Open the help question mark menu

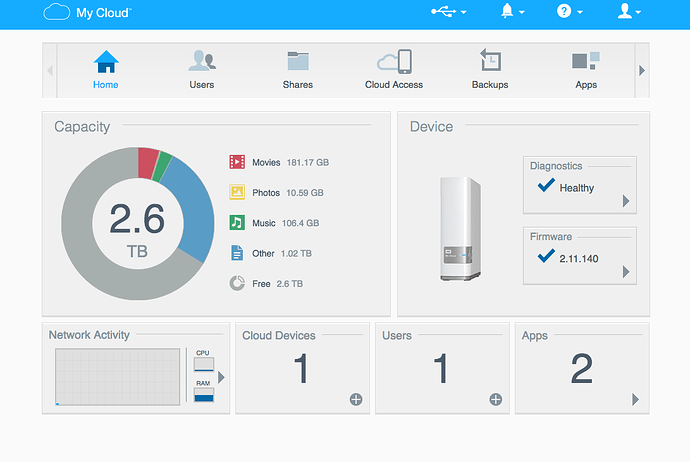click(569, 11)
